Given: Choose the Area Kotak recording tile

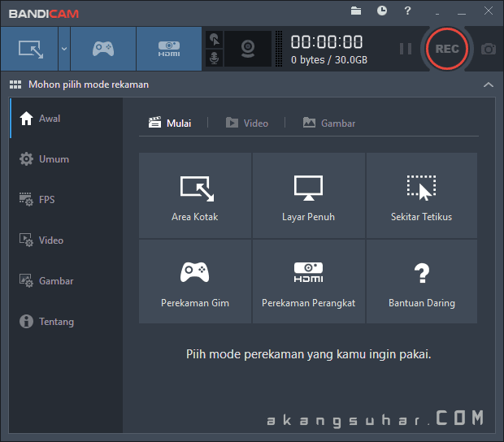Looking at the screenshot, I should 195,196.
